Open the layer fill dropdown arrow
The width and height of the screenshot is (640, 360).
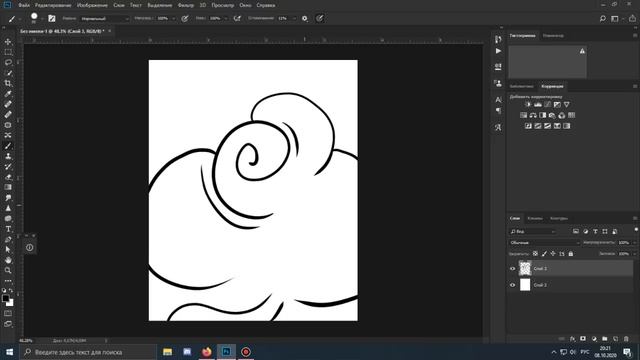[634, 254]
